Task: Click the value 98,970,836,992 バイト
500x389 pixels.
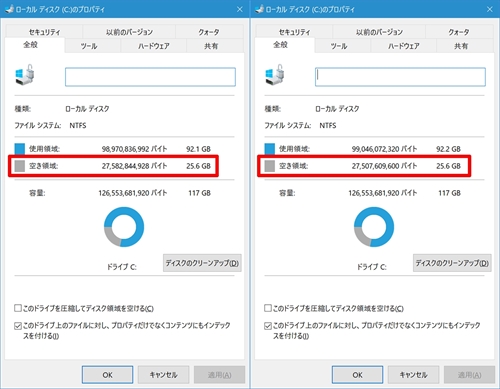Action: tap(134, 149)
